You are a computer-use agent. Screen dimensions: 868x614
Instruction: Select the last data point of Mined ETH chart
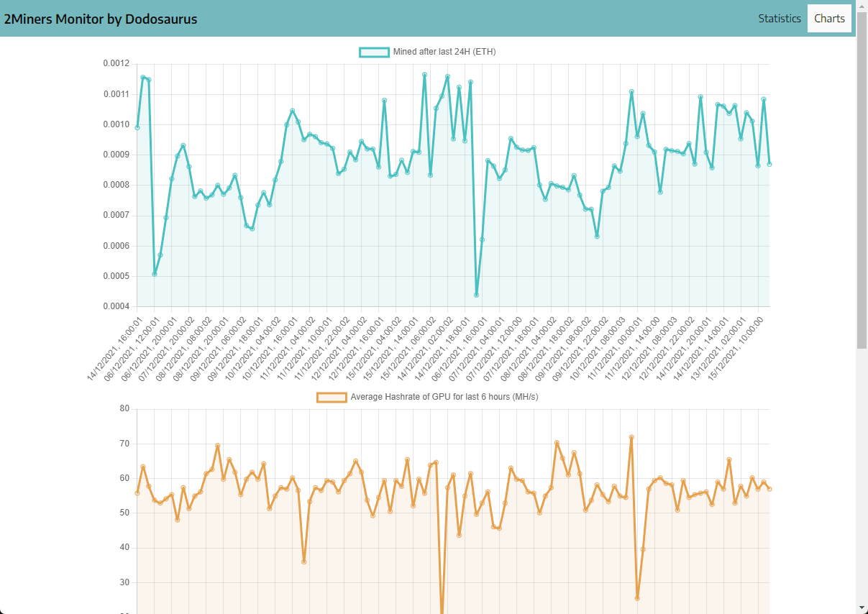pos(769,164)
